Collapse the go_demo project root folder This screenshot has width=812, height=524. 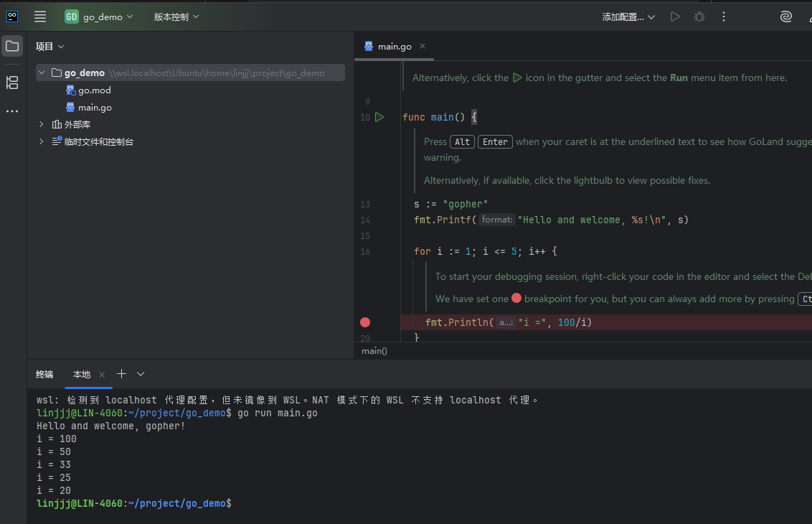[x=43, y=72]
